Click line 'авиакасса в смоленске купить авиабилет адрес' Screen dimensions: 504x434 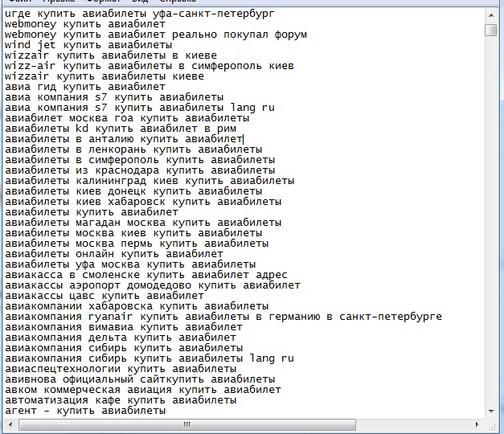(x=146, y=275)
